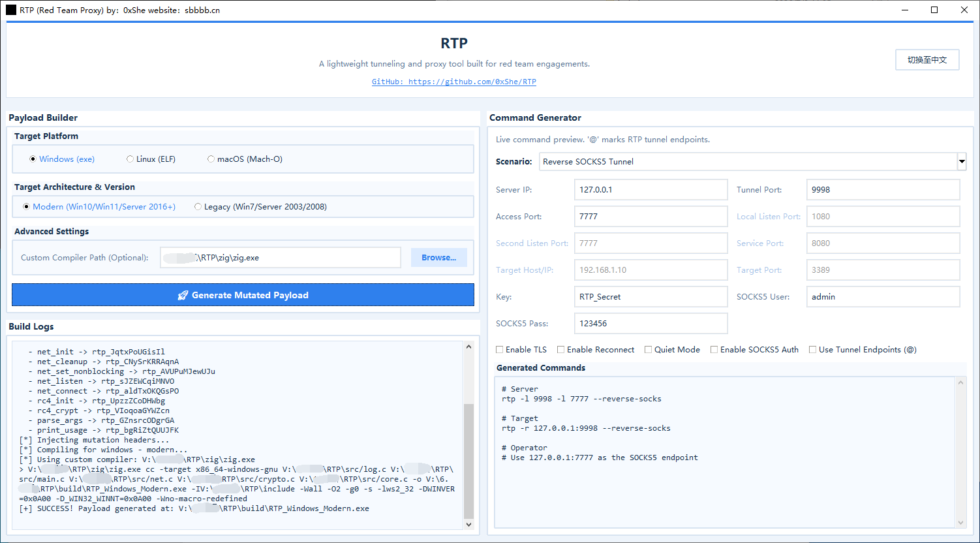
Task: Click the 'rc4_init -> rtp_UpzzZCoDHWbg' log entry
Action: point(97,401)
